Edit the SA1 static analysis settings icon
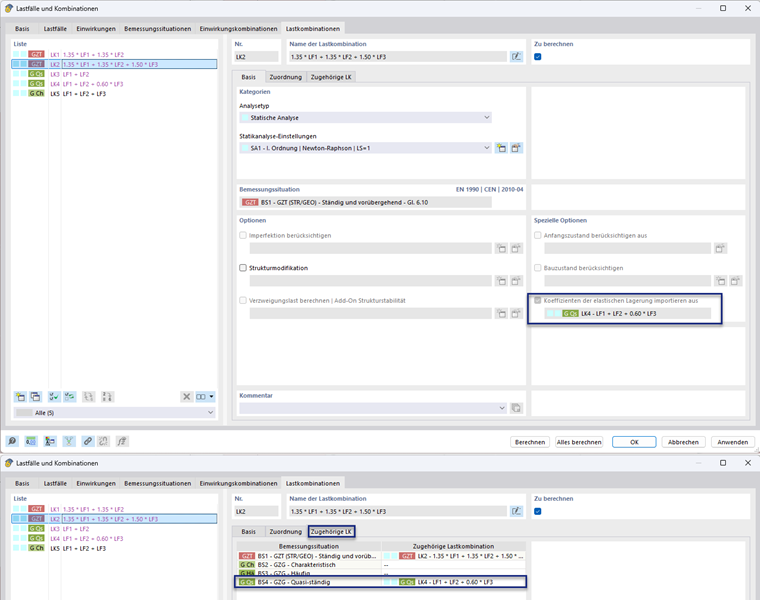 516,148
